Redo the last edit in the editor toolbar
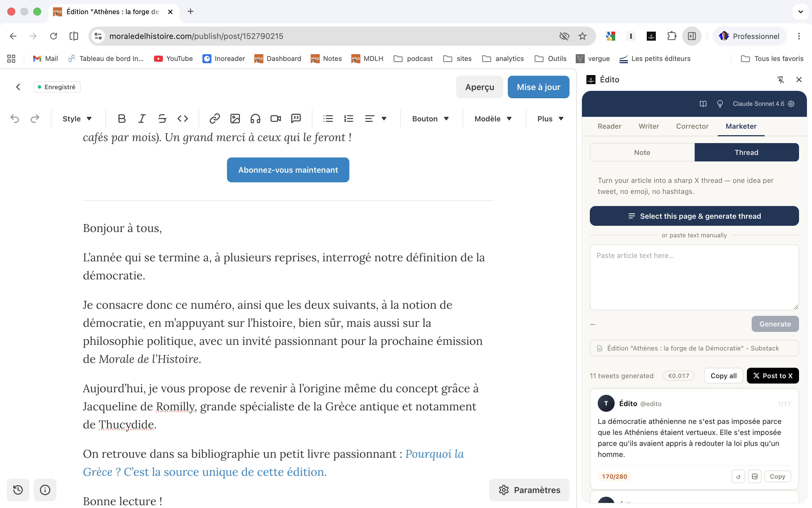812x508 pixels. tap(35, 119)
